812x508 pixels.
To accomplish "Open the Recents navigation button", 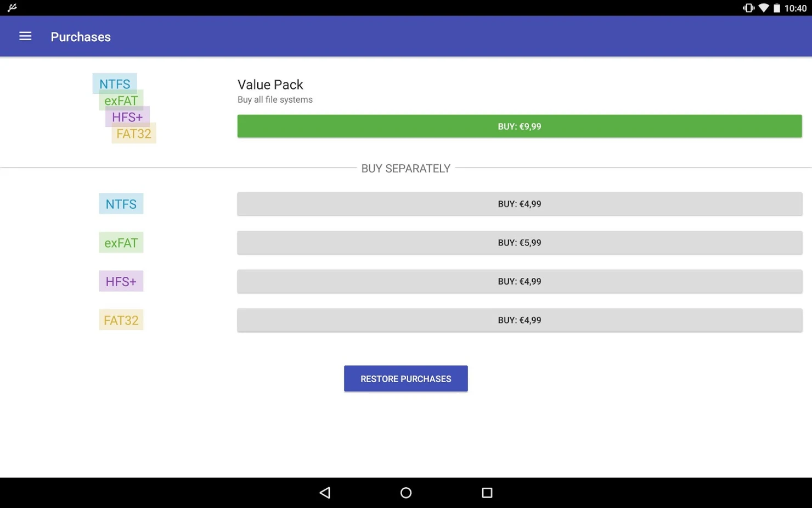I will coord(487,493).
